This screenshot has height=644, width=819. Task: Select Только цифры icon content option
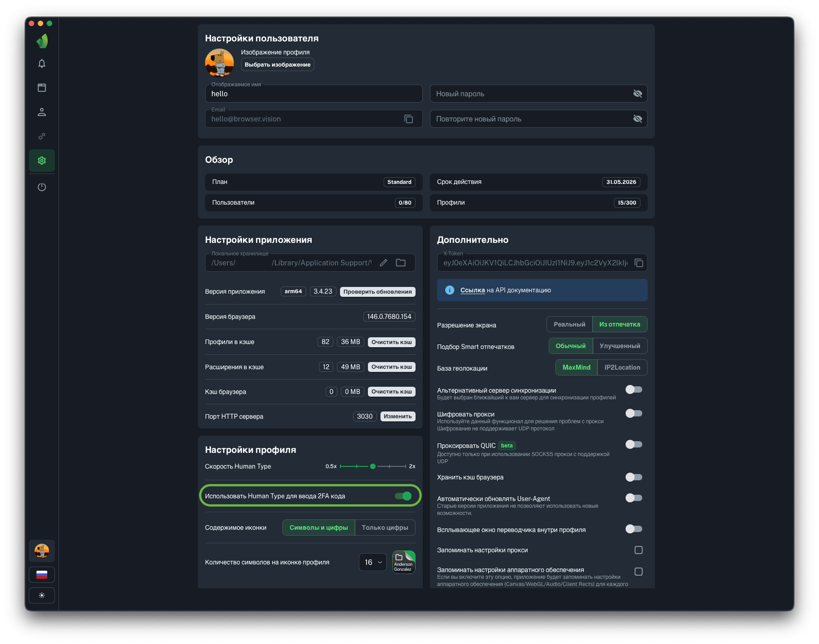pyautogui.click(x=385, y=528)
